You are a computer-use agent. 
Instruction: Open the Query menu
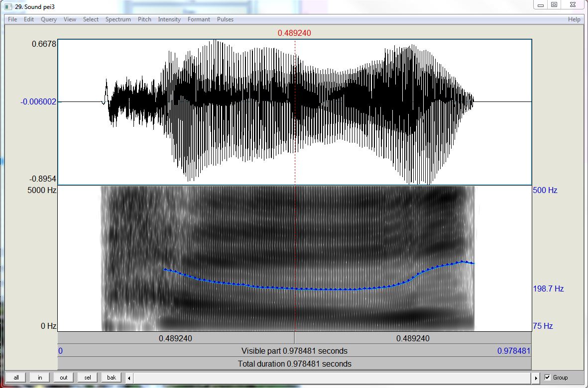click(49, 19)
